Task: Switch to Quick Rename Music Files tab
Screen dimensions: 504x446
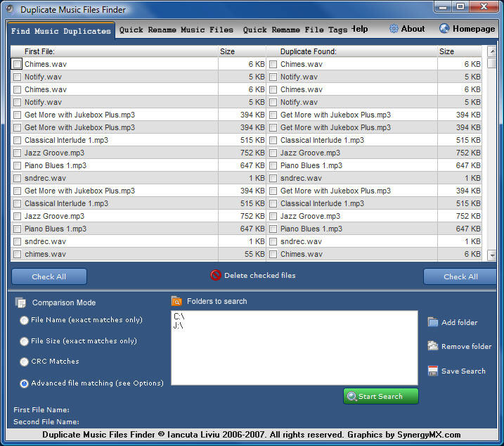Action: (x=176, y=30)
